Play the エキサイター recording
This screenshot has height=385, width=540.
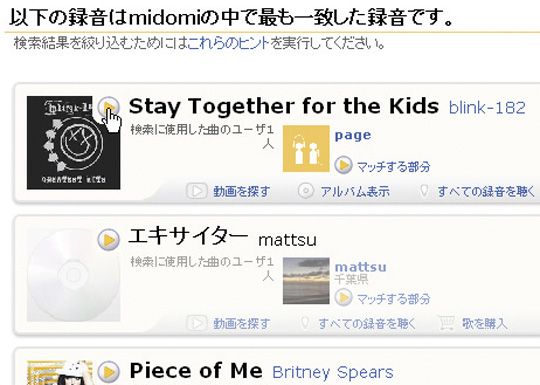coord(108,239)
